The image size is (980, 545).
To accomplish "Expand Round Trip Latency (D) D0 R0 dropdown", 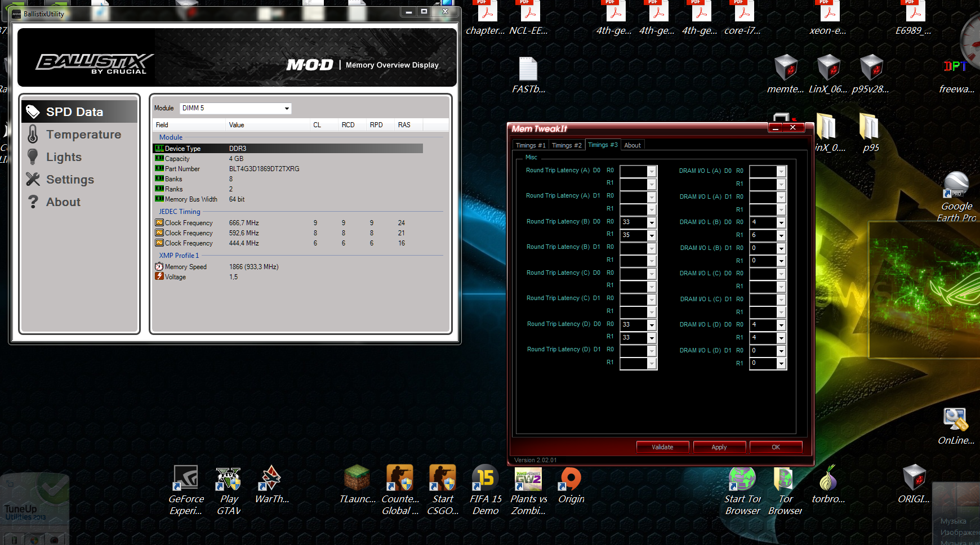I will (652, 325).
